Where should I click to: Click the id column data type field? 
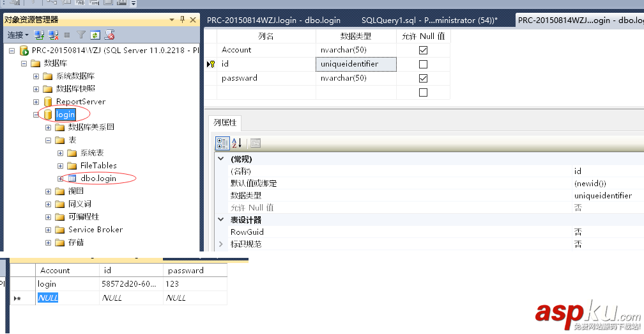click(x=356, y=64)
